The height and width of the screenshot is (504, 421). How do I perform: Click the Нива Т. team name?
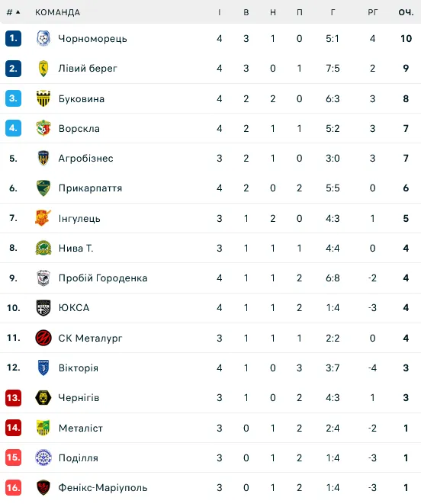(76, 248)
